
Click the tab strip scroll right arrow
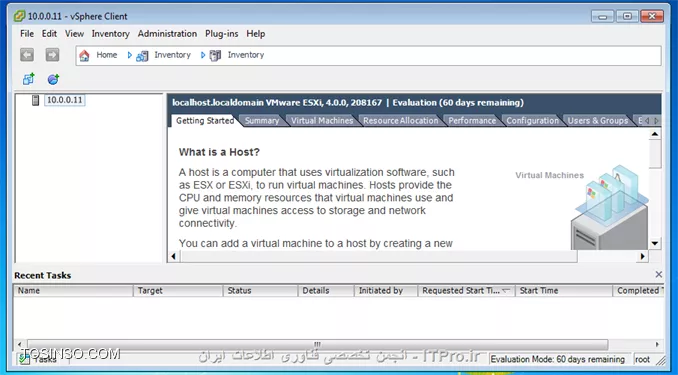coord(656,121)
